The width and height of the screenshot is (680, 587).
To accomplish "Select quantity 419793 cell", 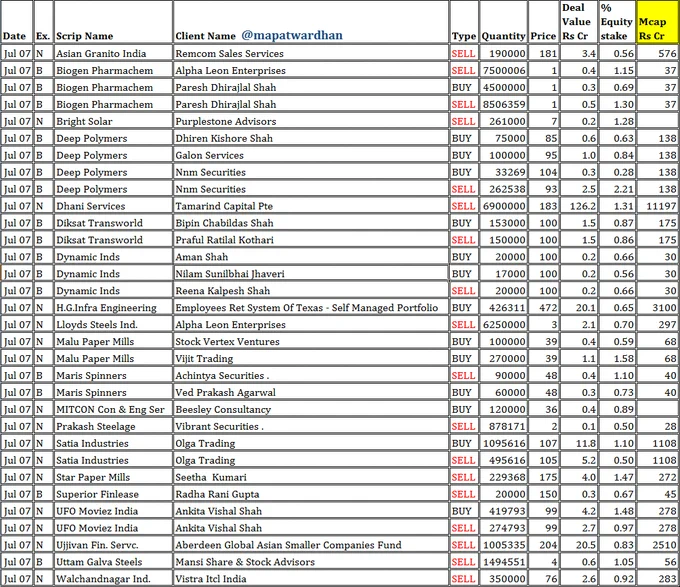I will [x=503, y=511].
